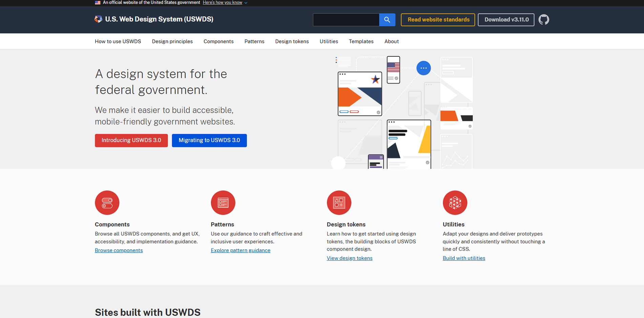Click the US flag icon in banner
Viewport: 644px width, 318px height.
pos(98,3)
